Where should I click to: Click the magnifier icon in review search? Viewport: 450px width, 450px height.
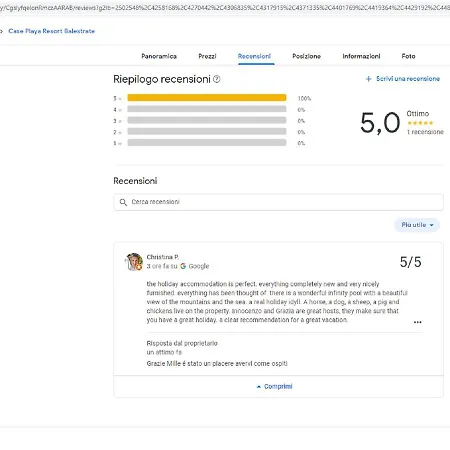coord(123,202)
